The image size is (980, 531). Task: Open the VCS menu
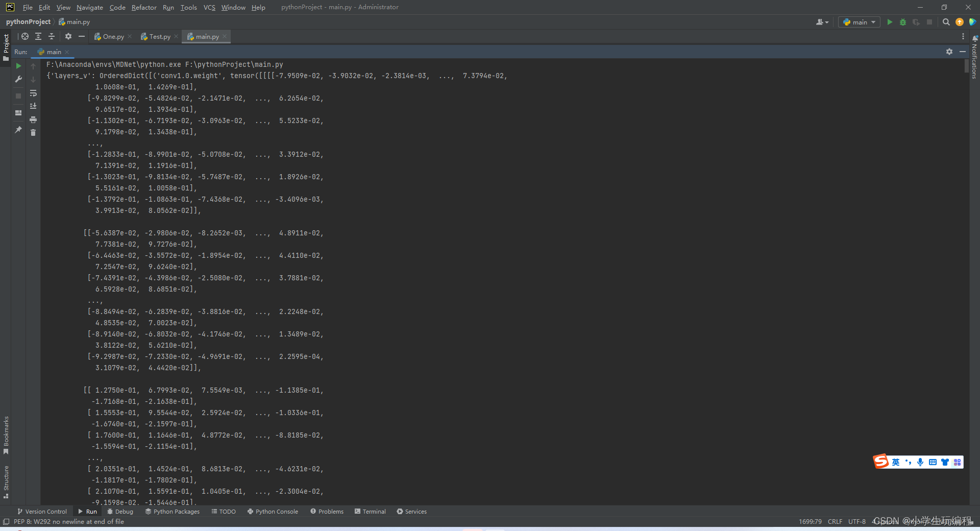click(x=209, y=7)
